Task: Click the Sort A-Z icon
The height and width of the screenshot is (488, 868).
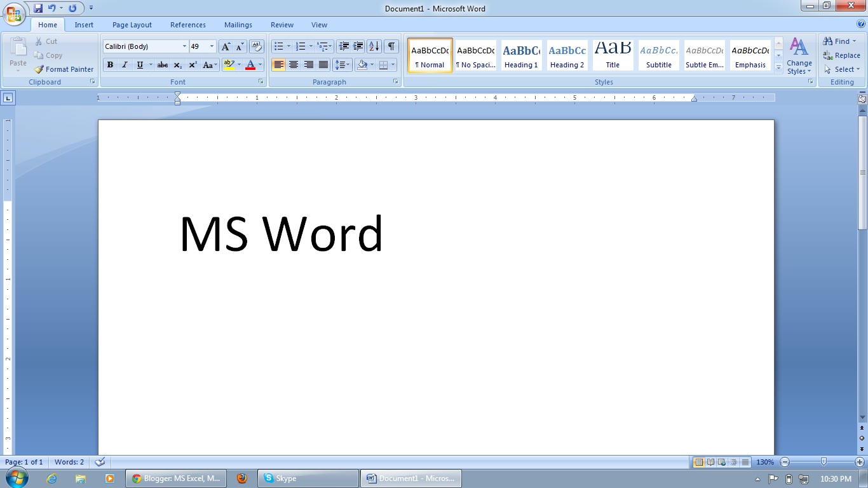Action: click(374, 46)
